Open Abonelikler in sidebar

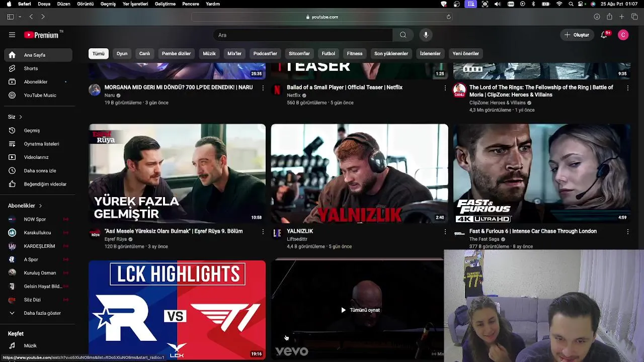(x=38, y=81)
